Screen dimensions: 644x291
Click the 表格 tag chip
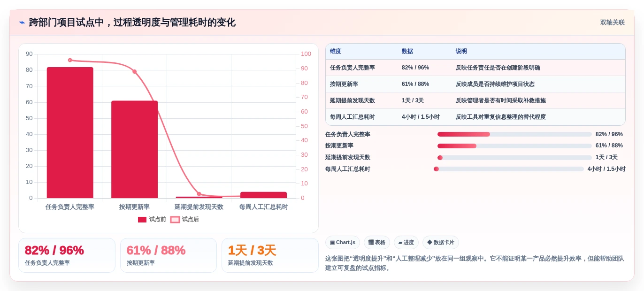pyautogui.click(x=377, y=242)
